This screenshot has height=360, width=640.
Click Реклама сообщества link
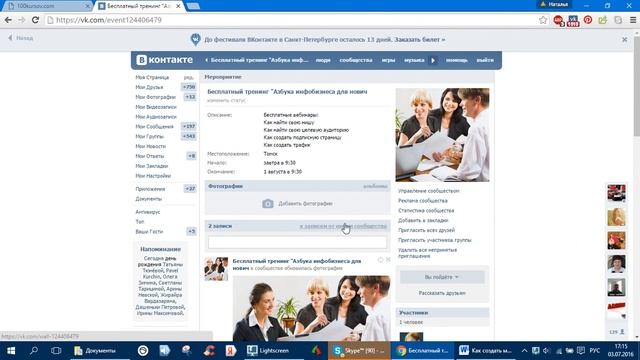coord(422,201)
